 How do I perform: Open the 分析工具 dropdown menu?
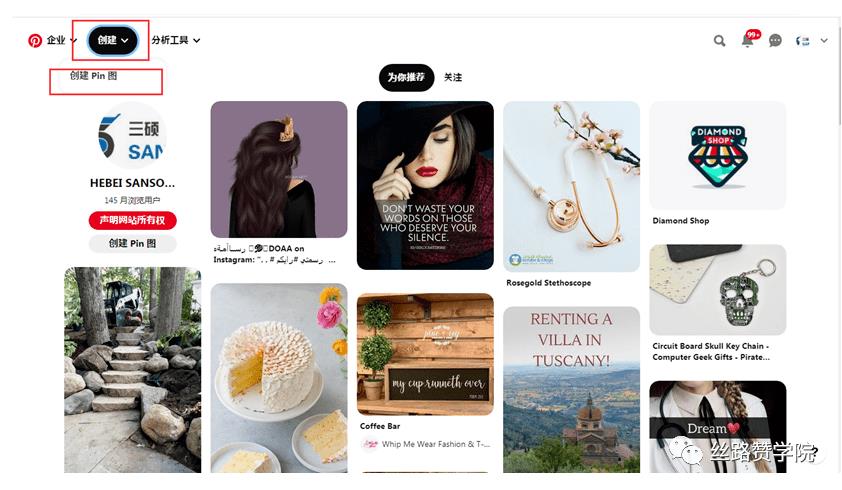(x=176, y=40)
